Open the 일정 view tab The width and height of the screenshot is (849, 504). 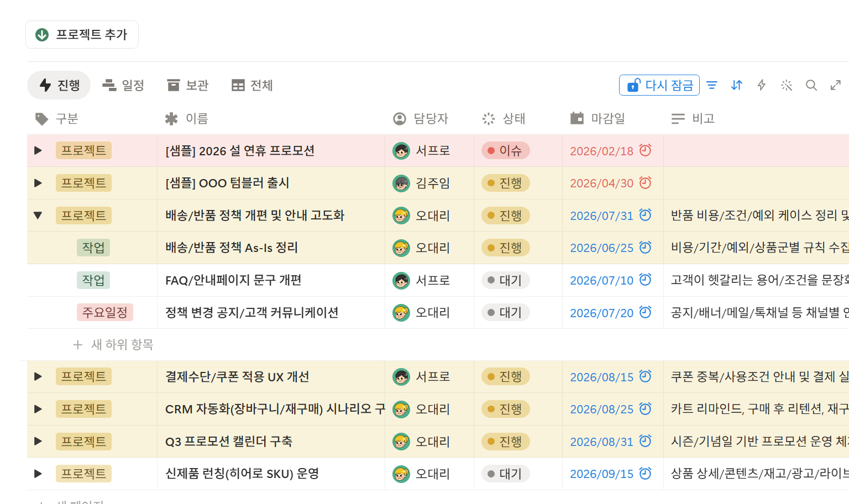click(123, 85)
